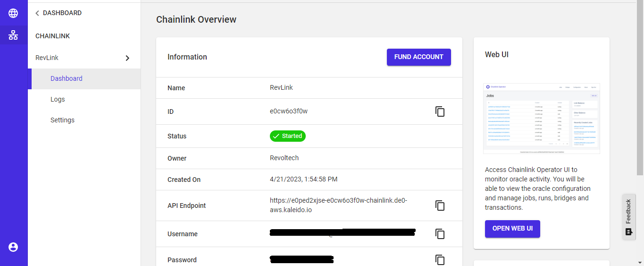Screen dimensions: 644x266
Task: Click the FUND ACCOUNT button
Action: [x=419, y=57]
